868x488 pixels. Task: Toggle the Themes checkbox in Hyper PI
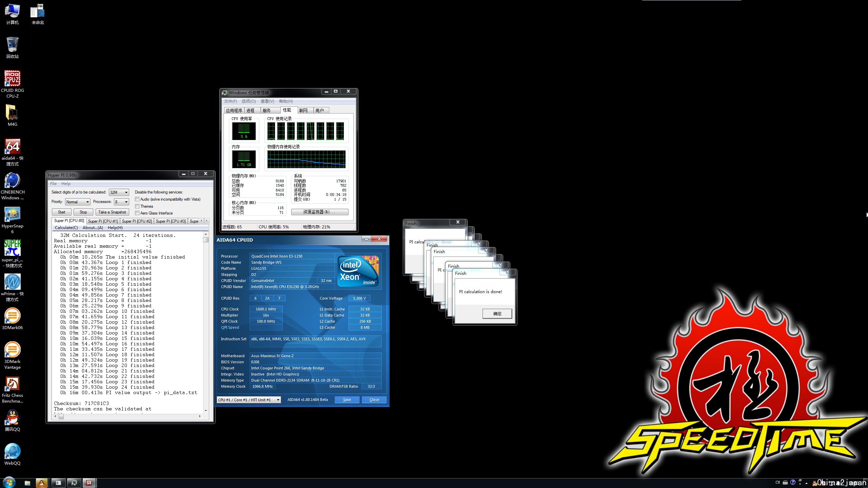tap(137, 206)
